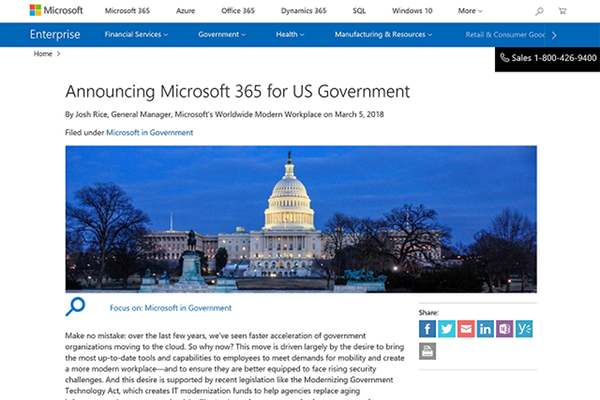This screenshot has width=600, height=400.
Task: Click the phone icon beside Sales number
Action: (x=505, y=58)
